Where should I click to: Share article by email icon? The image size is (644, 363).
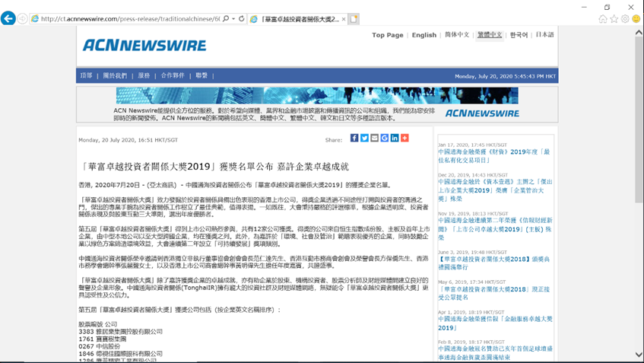[375, 138]
